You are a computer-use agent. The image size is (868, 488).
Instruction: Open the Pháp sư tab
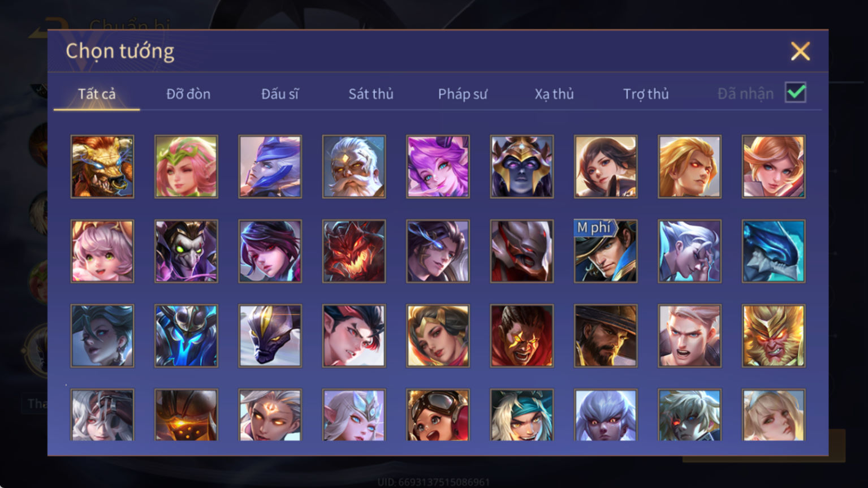pos(463,94)
